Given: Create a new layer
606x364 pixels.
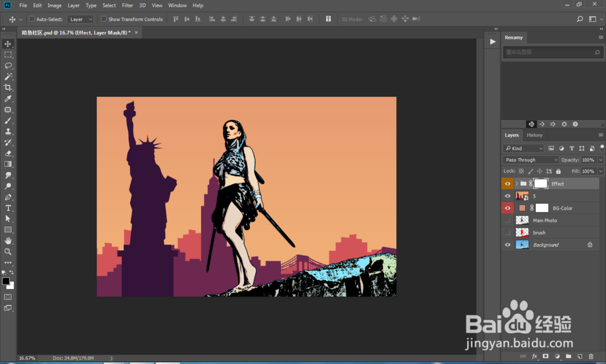Looking at the screenshot, I should click(x=580, y=356).
